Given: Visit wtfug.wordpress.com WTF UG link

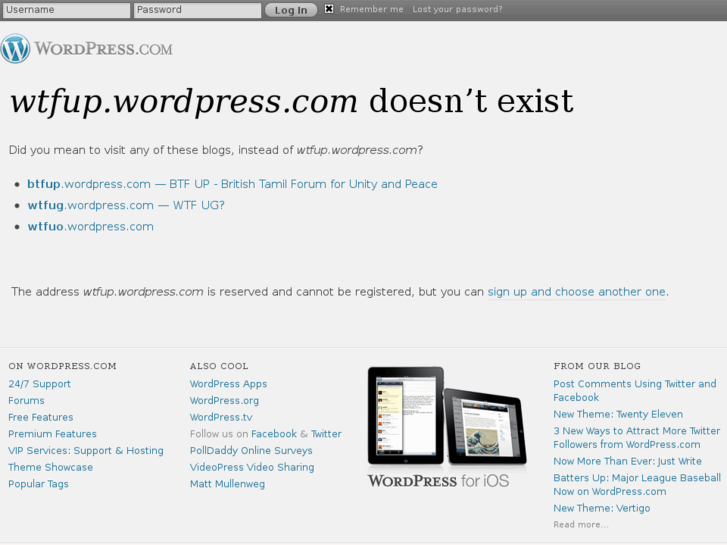Looking at the screenshot, I should pyautogui.click(x=126, y=205).
